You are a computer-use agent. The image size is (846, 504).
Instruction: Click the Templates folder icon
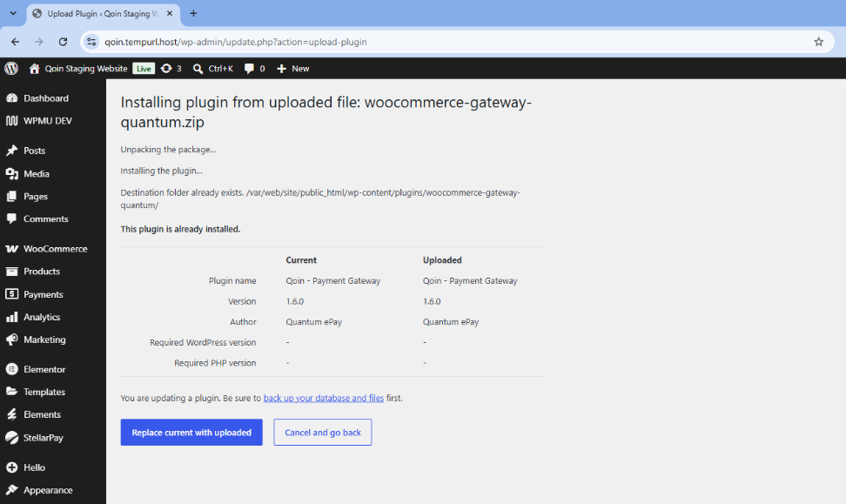[12, 392]
